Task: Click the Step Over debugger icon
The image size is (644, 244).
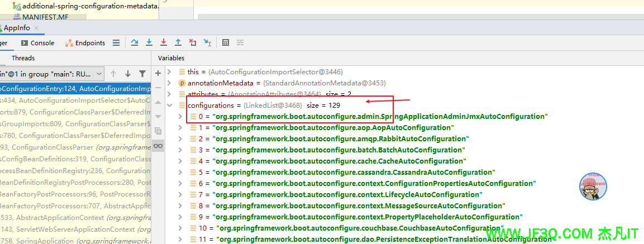Action: point(135,42)
